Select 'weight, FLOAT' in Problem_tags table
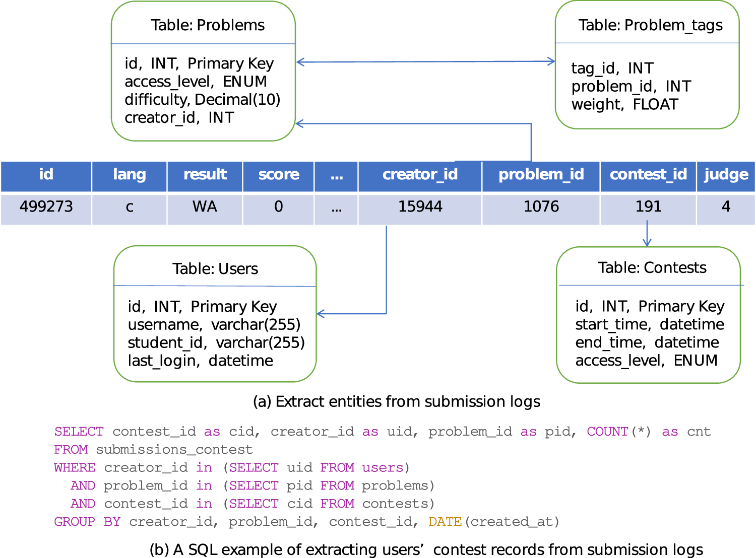 (x=625, y=105)
